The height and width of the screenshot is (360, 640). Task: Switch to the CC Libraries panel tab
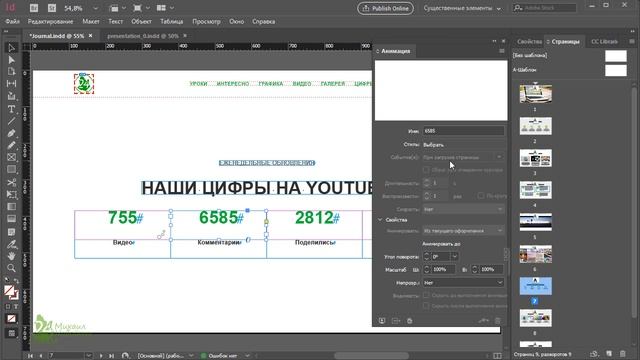coord(604,41)
